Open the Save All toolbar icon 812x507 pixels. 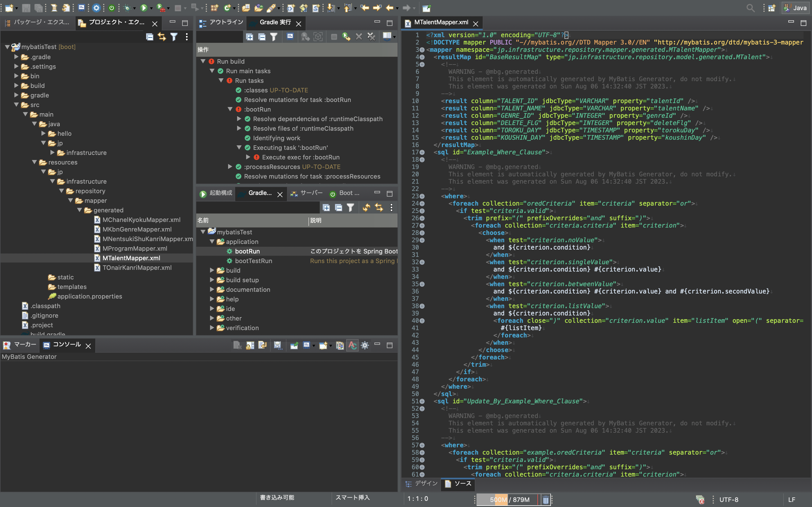coord(39,8)
